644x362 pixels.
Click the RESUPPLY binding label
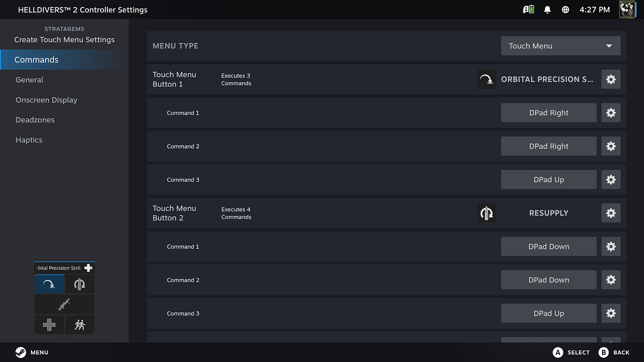click(x=548, y=213)
